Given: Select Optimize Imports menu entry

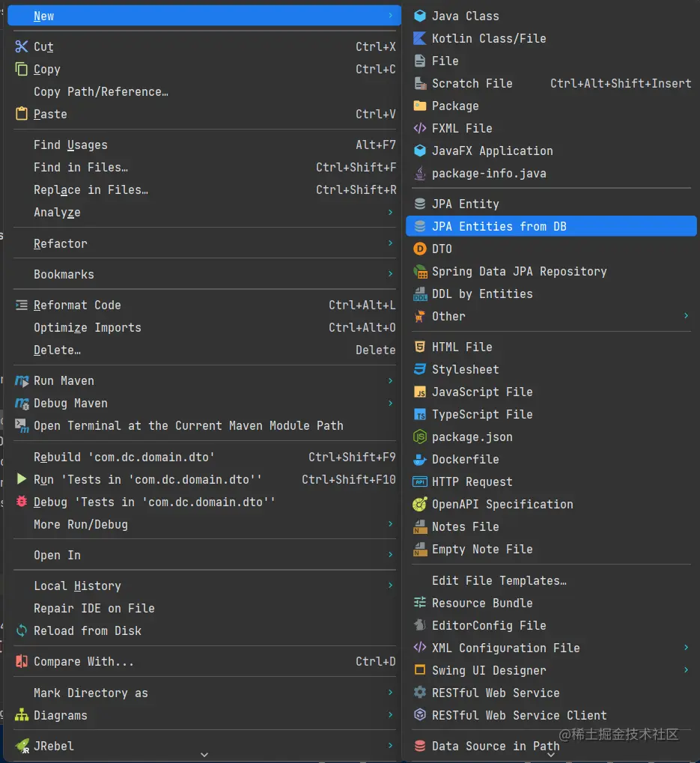Looking at the screenshot, I should [x=204, y=327].
